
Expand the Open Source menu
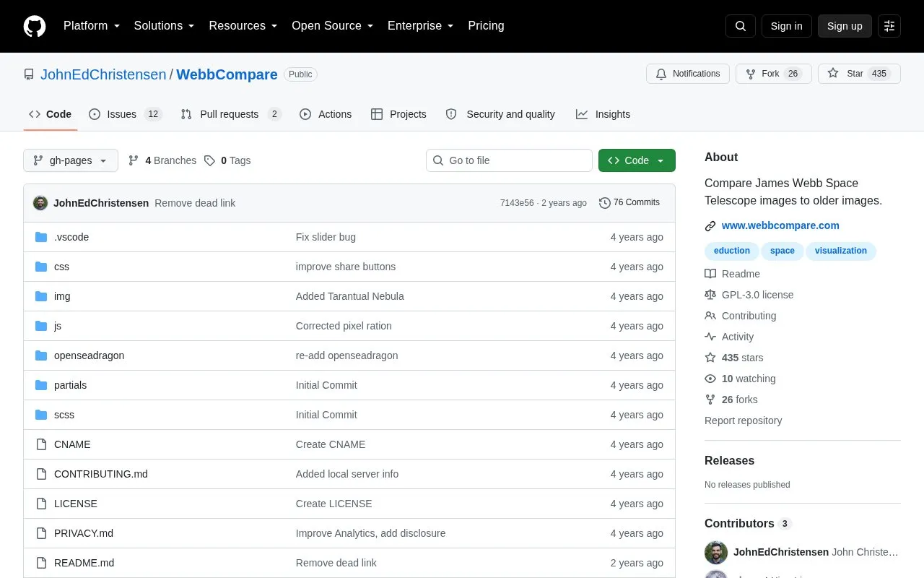pos(333,26)
